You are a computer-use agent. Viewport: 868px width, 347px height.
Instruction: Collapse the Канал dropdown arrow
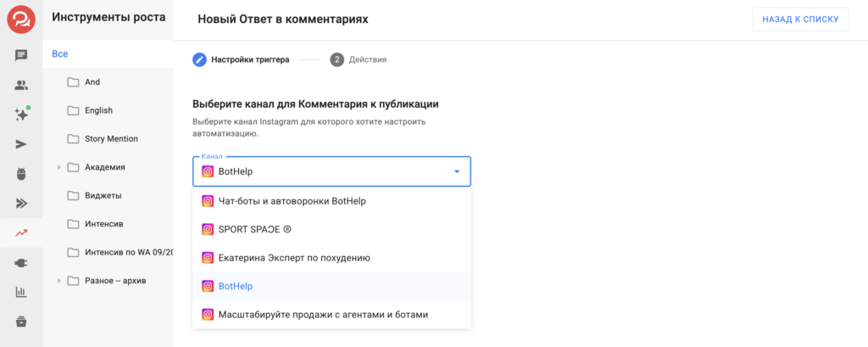point(456,171)
